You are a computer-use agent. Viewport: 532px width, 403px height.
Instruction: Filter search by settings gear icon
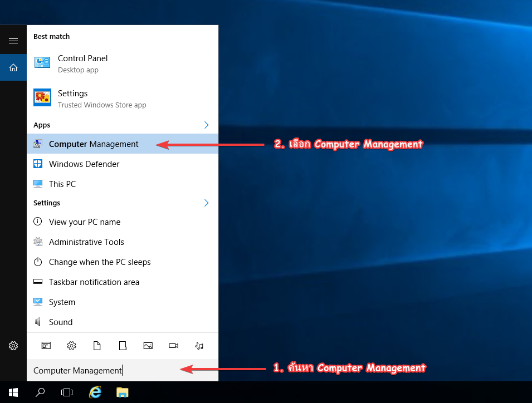[x=72, y=346]
